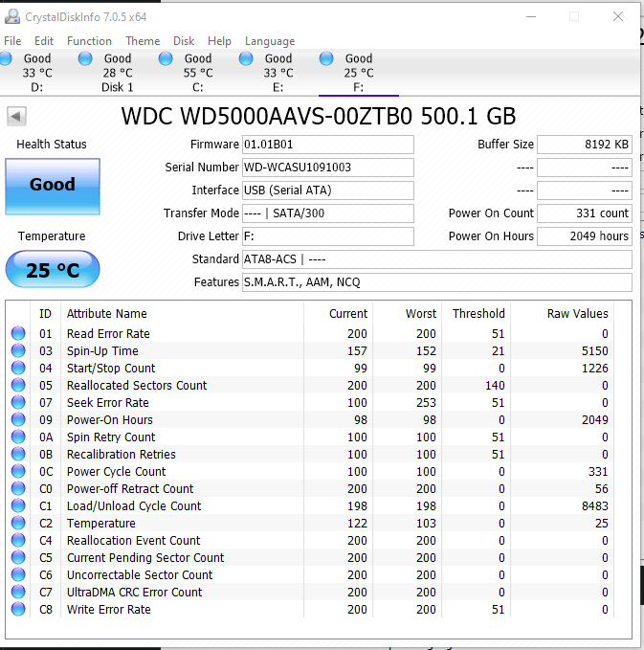The height and width of the screenshot is (650, 644).
Task: Click status orb for Power Cycle Count
Action: click(18, 471)
